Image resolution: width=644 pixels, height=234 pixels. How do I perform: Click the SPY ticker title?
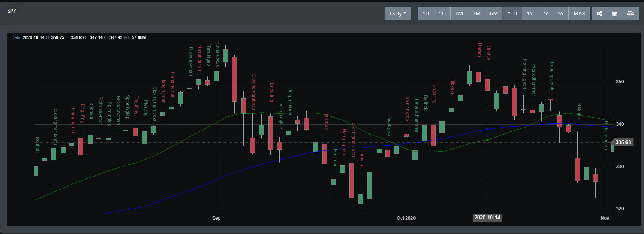pos(12,11)
